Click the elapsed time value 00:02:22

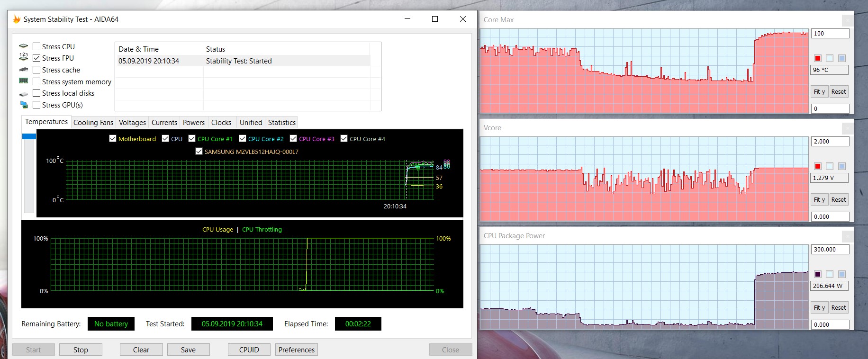358,323
